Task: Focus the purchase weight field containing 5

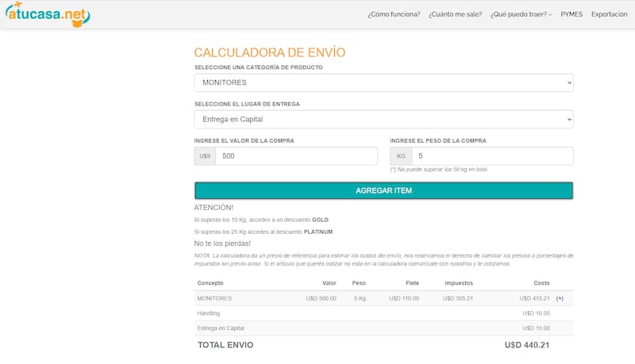Action: point(492,156)
